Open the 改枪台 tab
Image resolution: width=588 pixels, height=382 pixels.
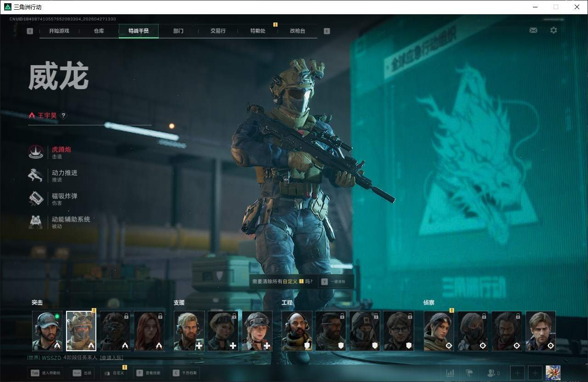[x=297, y=31]
